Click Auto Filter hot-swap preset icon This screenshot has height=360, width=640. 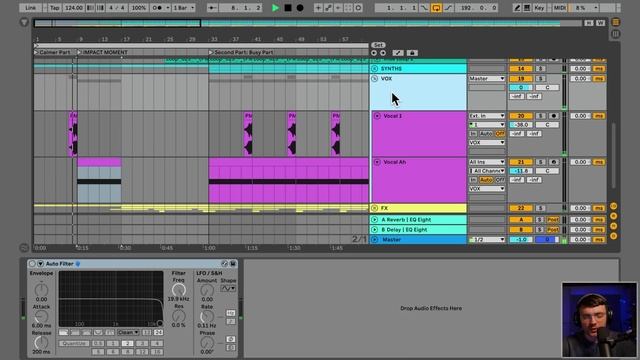coord(224,264)
